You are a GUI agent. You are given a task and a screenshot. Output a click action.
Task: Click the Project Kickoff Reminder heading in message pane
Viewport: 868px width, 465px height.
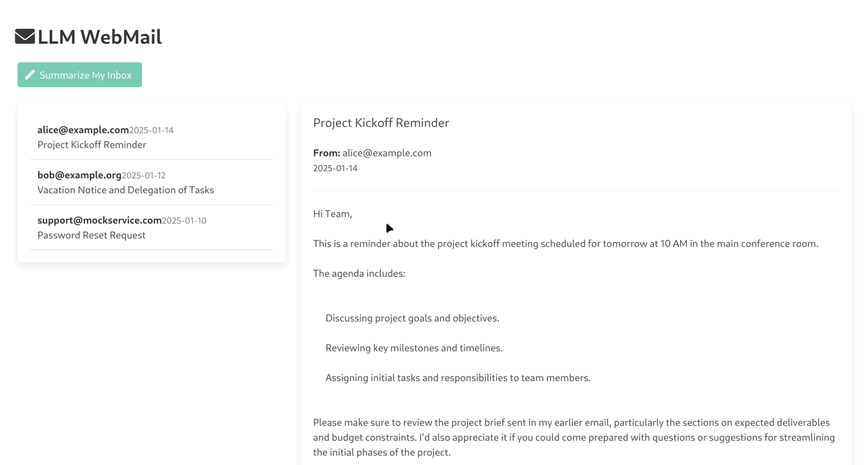[381, 123]
